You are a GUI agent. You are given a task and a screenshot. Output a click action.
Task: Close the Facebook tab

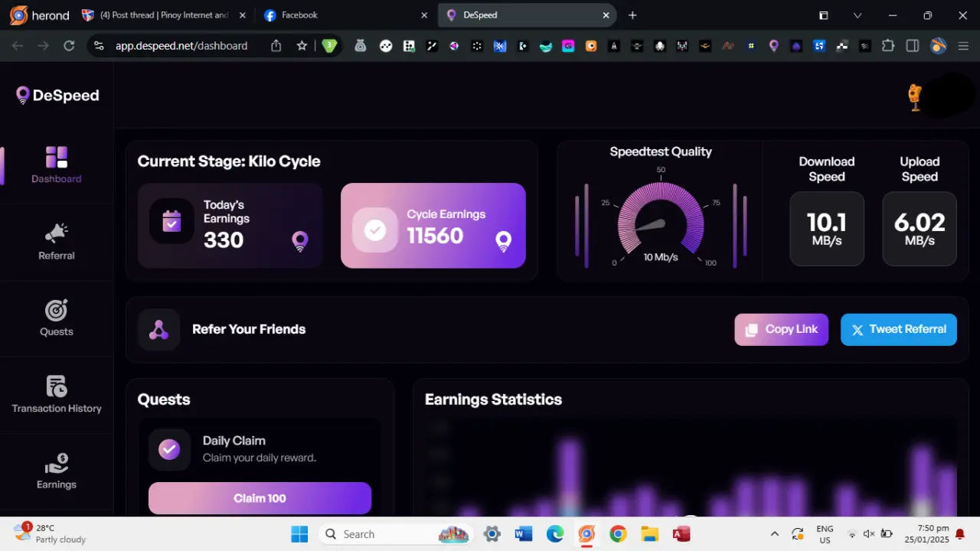coord(425,15)
